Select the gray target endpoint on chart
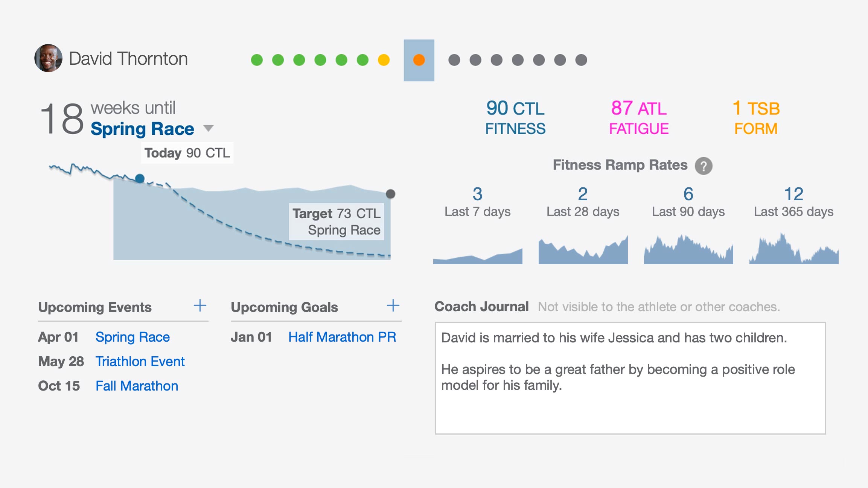Viewport: 868px width, 488px height. [x=391, y=194]
